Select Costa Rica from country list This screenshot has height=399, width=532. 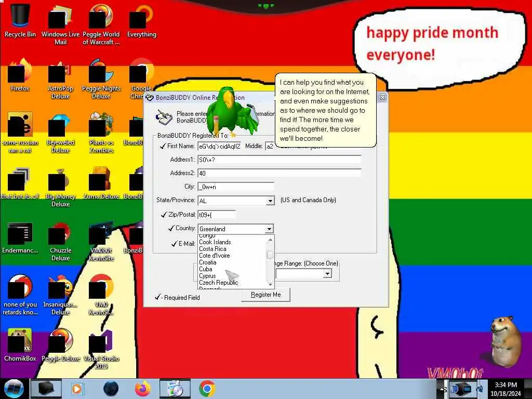pos(212,249)
